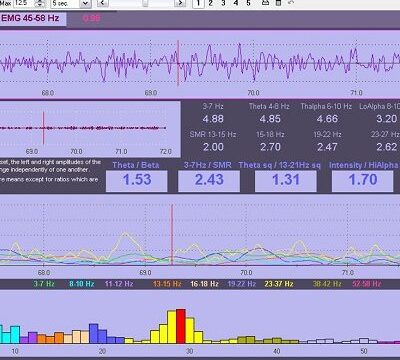400x360 pixels.
Task: Click the right arrow of the time scroller
Action: click(180, 3)
